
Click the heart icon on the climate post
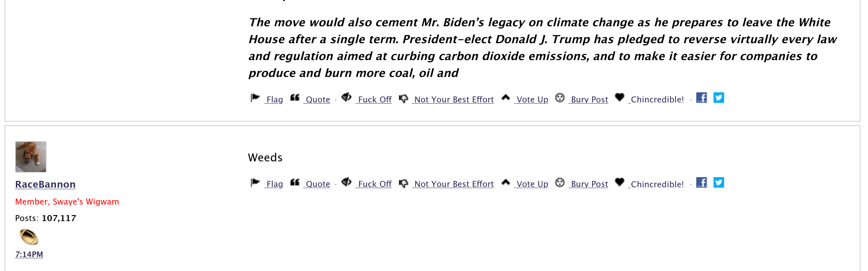[x=620, y=98]
